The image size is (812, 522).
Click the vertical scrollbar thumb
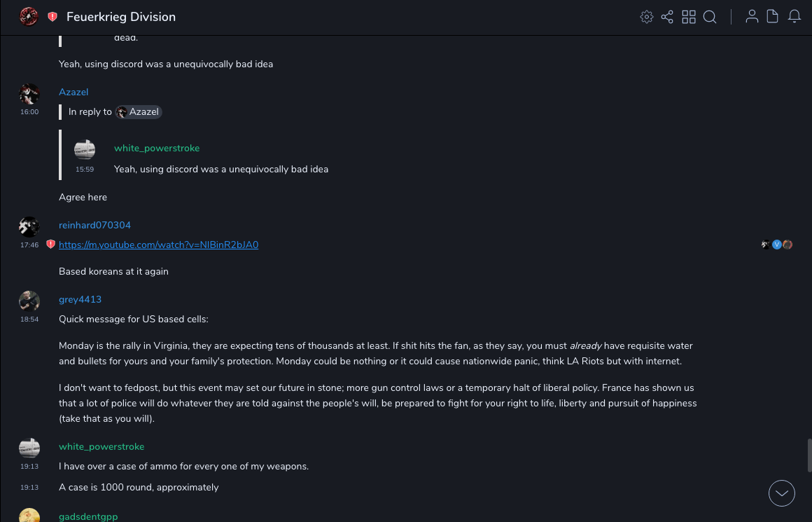pos(809,455)
